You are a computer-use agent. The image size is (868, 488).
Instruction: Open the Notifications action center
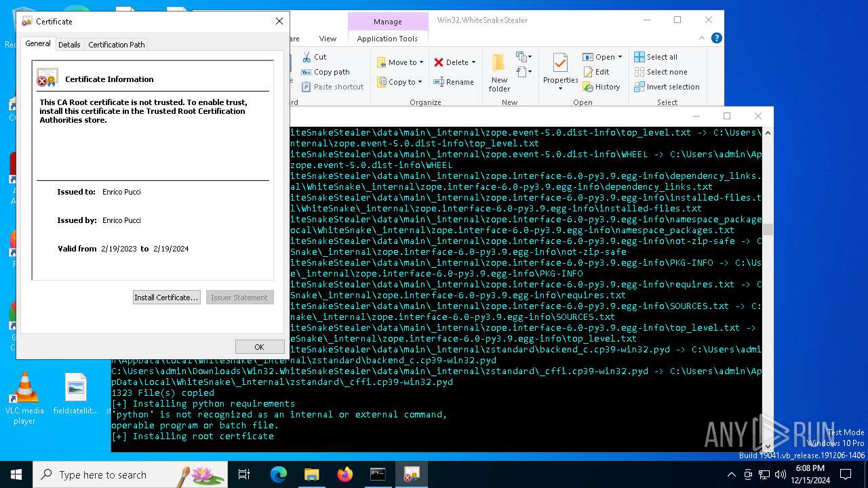[845, 474]
